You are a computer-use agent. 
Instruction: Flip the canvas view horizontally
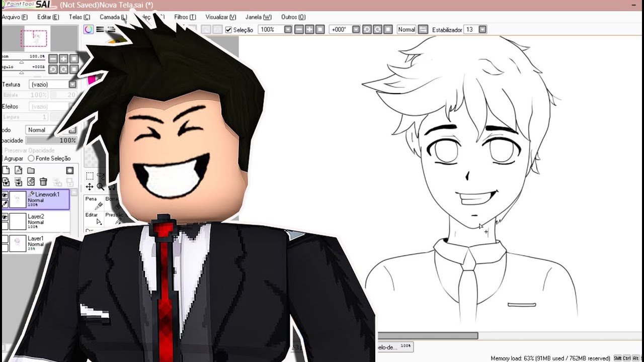(x=423, y=30)
